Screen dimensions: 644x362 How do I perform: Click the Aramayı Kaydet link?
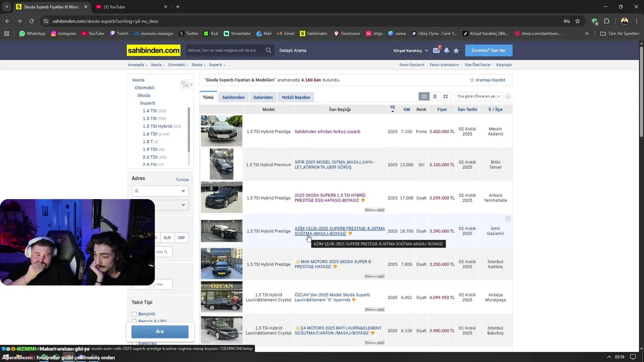[488, 80]
